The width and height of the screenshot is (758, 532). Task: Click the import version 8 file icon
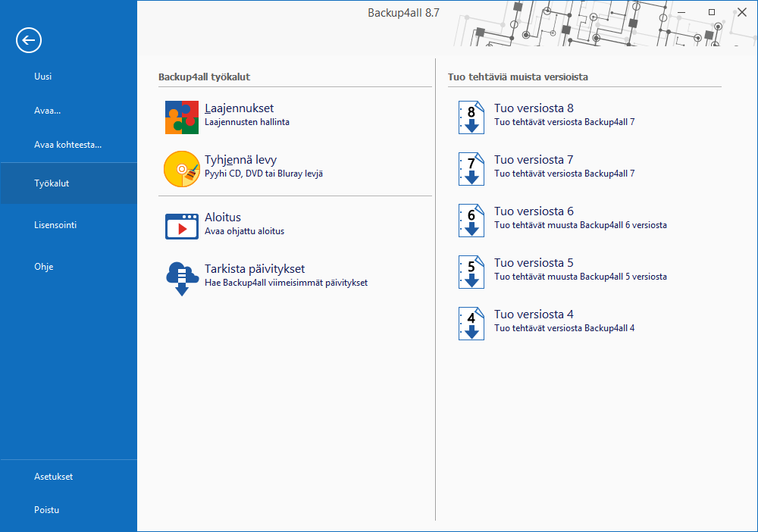pos(471,117)
